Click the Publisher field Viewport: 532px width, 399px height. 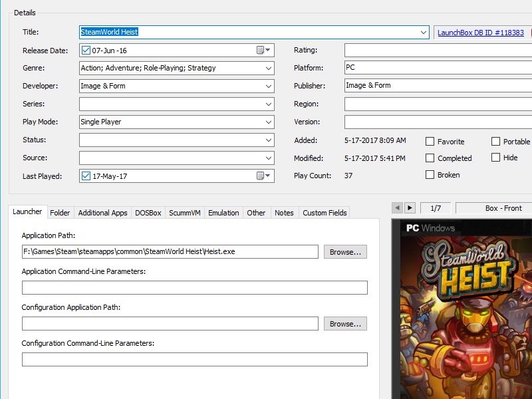click(438, 86)
